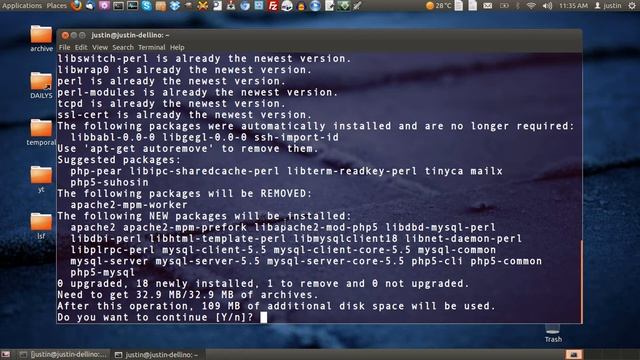Image resolution: width=640 pixels, height=360 pixels.
Task: Launch Thunderbird mail from the panel
Action: pyautogui.click(x=90, y=6)
